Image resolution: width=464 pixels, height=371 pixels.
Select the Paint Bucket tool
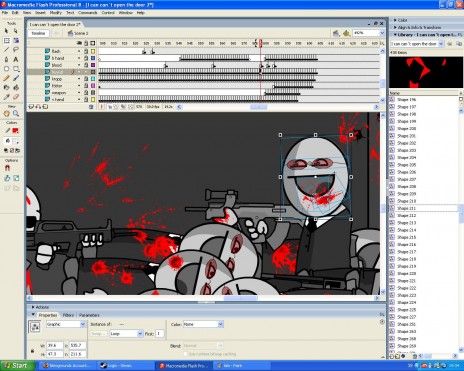point(16,87)
